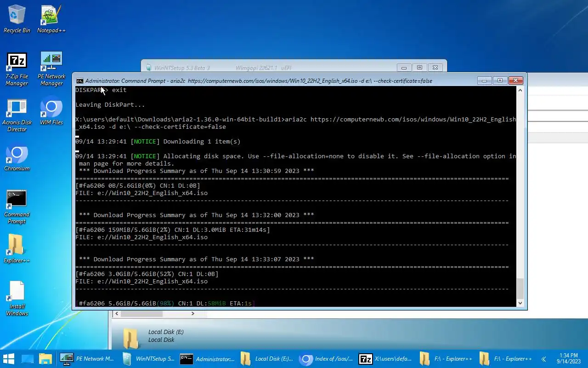
Task: Click the Local Disk (E:) folder icon
Action: (131, 338)
